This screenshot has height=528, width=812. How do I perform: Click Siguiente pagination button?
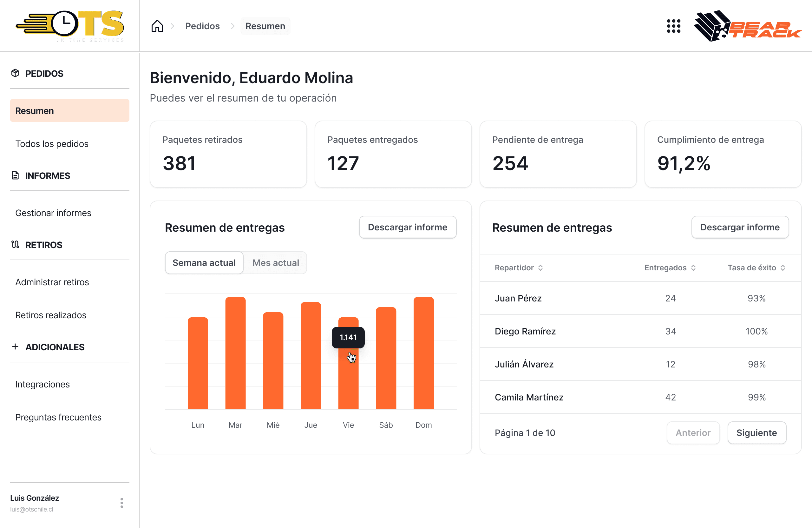click(x=756, y=433)
